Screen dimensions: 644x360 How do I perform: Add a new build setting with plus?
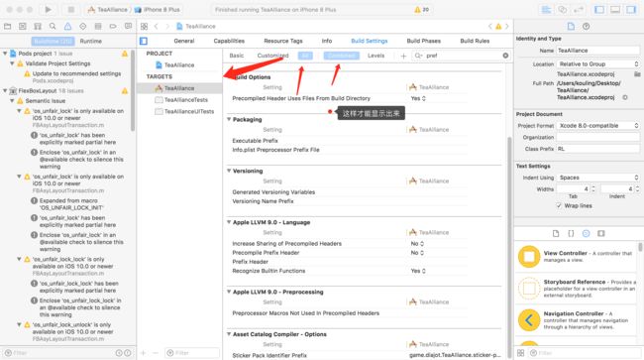tap(403, 56)
